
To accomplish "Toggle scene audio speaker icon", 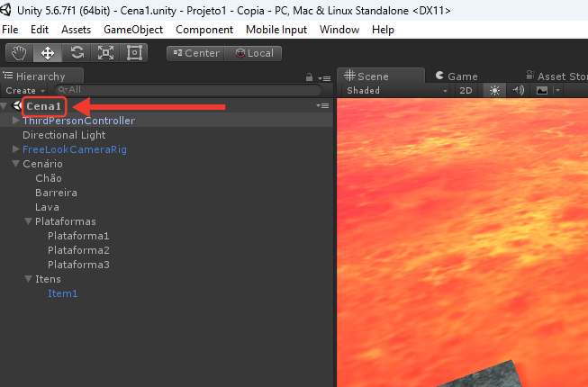I will coord(518,90).
